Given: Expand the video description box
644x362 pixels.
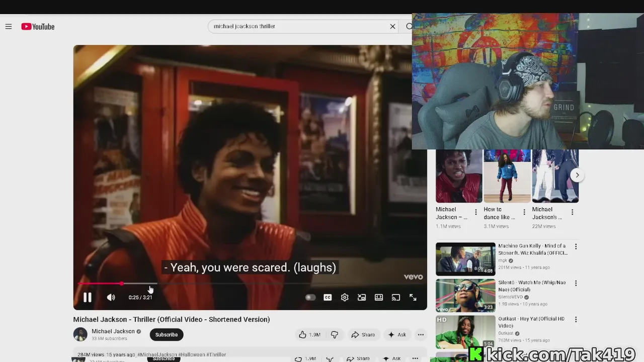Looking at the screenshot, I should click(x=250, y=354).
